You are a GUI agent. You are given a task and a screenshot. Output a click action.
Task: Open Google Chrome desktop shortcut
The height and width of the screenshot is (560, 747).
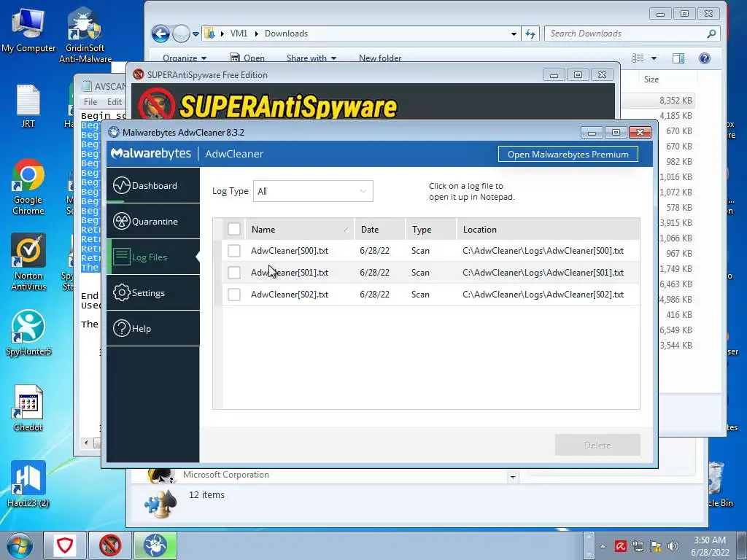coord(28,187)
